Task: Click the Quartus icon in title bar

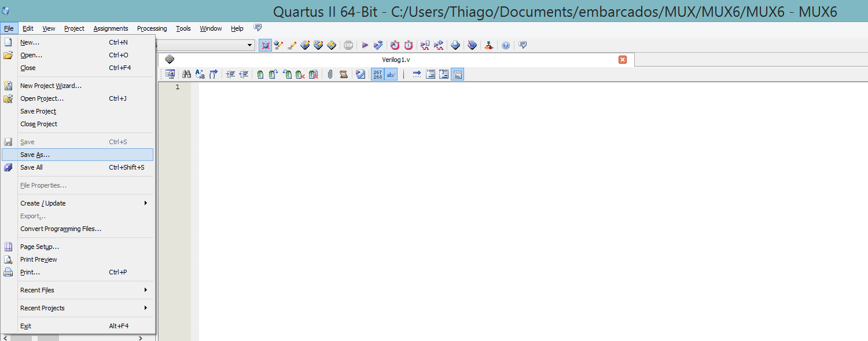Action: 6,10
